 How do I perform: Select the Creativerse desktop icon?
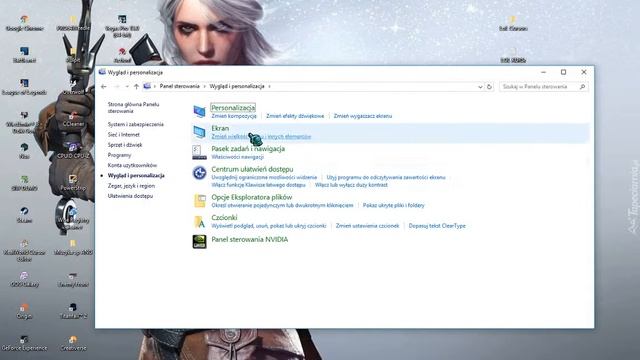click(73, 343)
